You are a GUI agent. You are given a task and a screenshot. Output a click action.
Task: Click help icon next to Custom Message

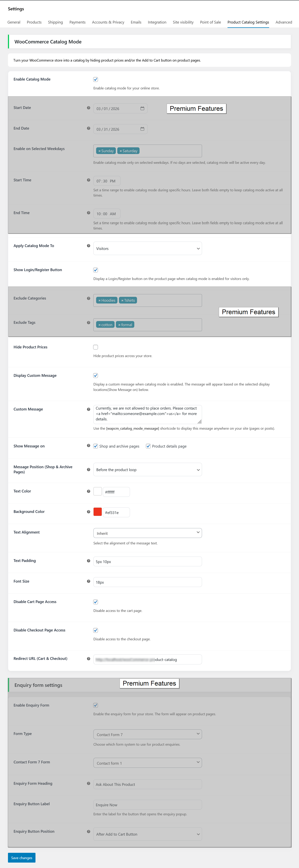89,409
